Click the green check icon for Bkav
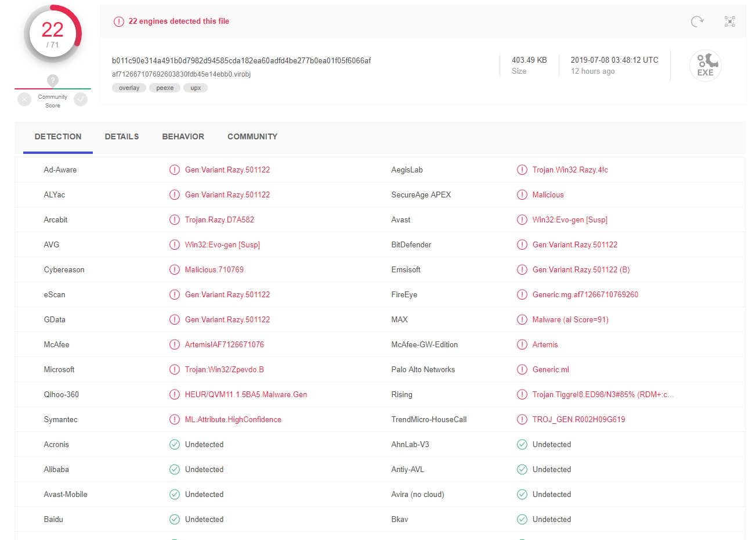Viewport: 756px width, 540px height. 522,519
